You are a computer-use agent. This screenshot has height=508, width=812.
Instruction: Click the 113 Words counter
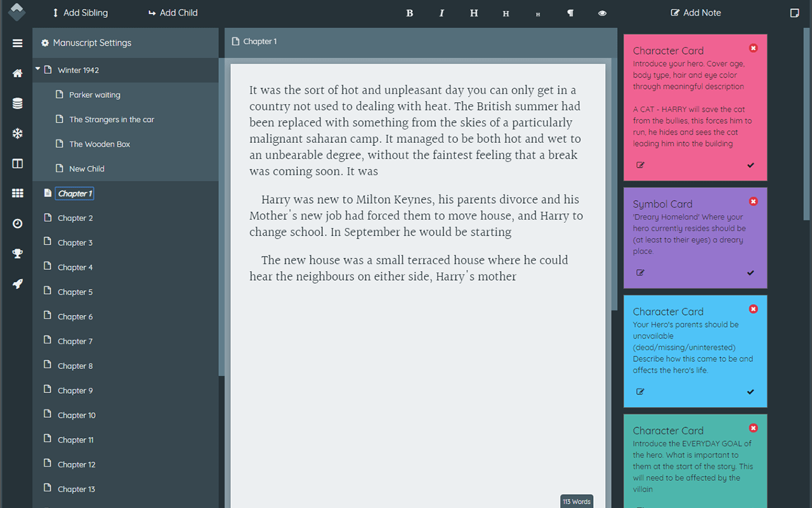click(x=576, y=501)
